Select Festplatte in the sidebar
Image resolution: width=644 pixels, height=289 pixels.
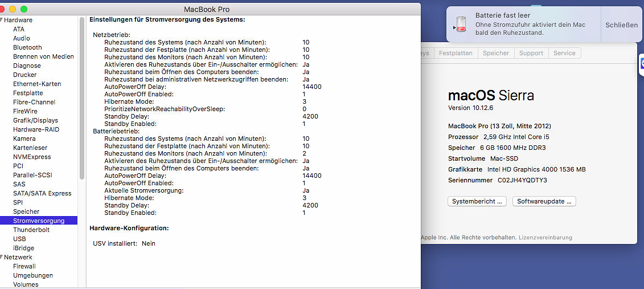pyautogui.click(x=28, y=93)
